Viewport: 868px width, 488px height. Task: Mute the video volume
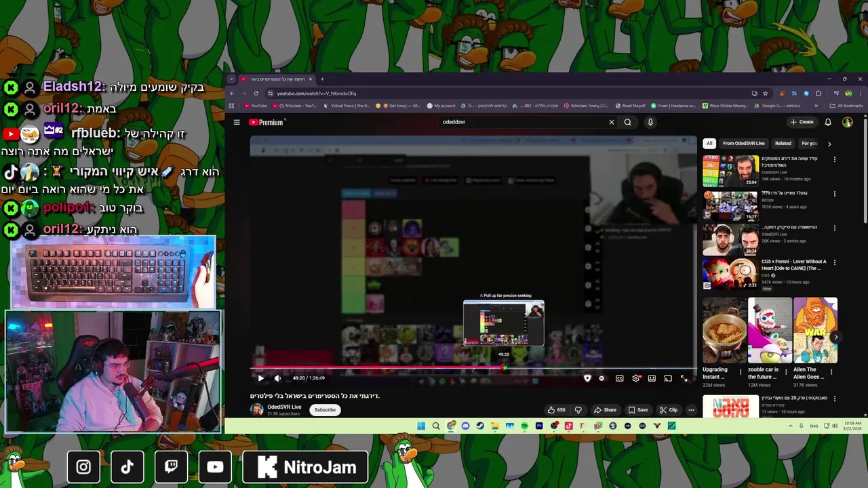(x=277, y=378)
